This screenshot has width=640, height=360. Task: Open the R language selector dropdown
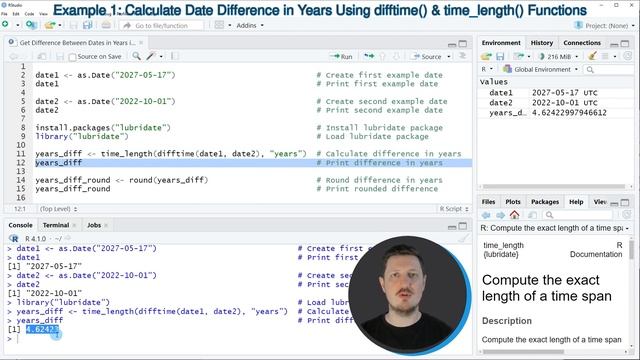click(487, 69)
